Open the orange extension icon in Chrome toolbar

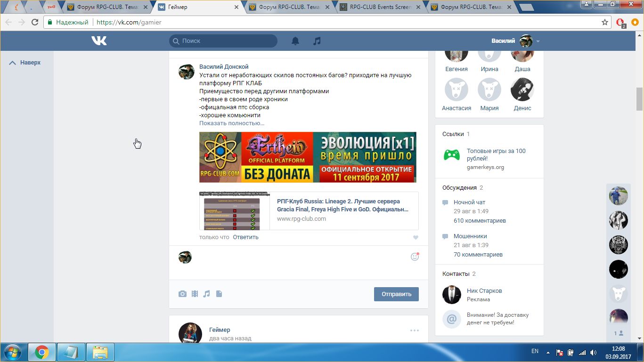[635, 22]
